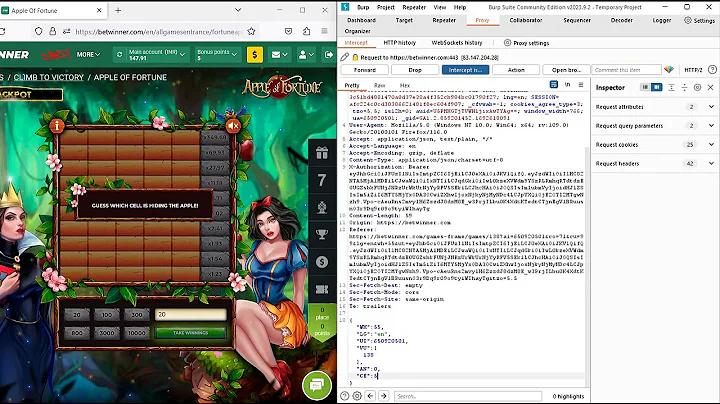Click the Take Winnings button
The height and width of the screenshot is (404, 720).
click(x=191, y=332)
